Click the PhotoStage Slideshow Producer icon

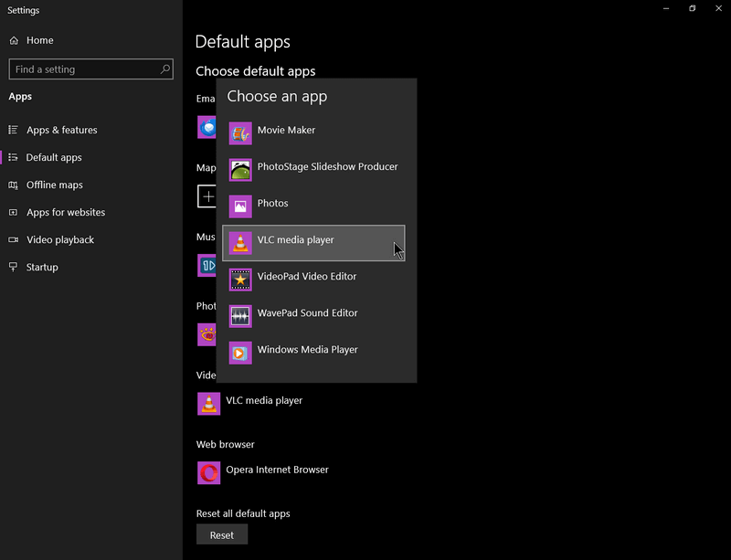click(240, 170)
